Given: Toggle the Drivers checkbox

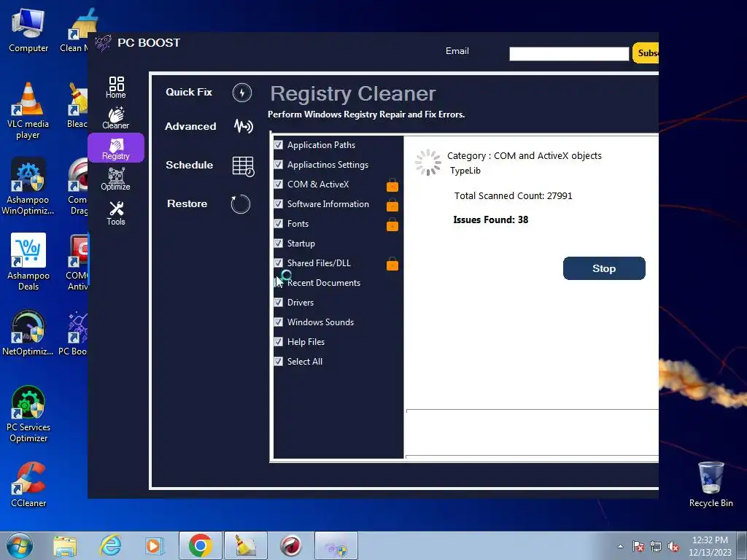Looking at the screenshot, I should click(x=279, y=302).
